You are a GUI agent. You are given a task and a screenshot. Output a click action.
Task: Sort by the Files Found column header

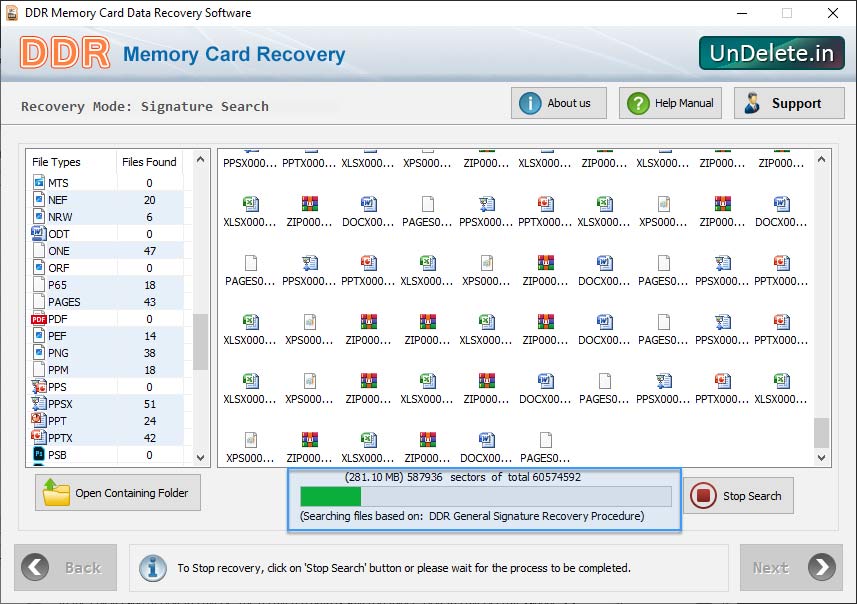tap(149, 162)
